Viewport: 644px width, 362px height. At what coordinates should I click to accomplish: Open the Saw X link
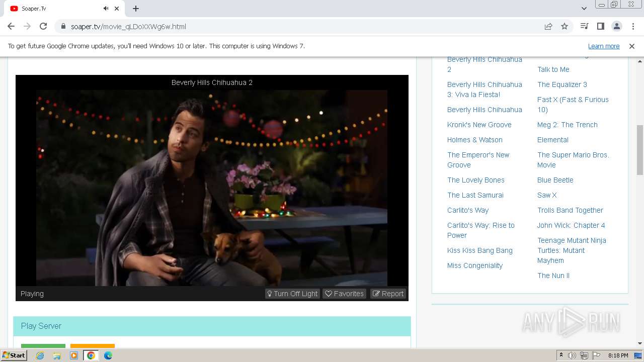[547, 195]
